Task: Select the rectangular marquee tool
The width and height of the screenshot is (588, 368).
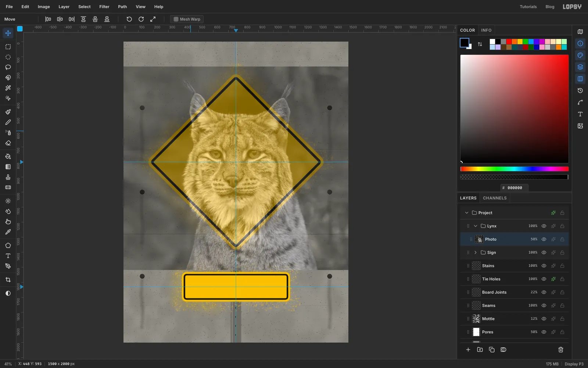Action: click(x=8, y=47)
